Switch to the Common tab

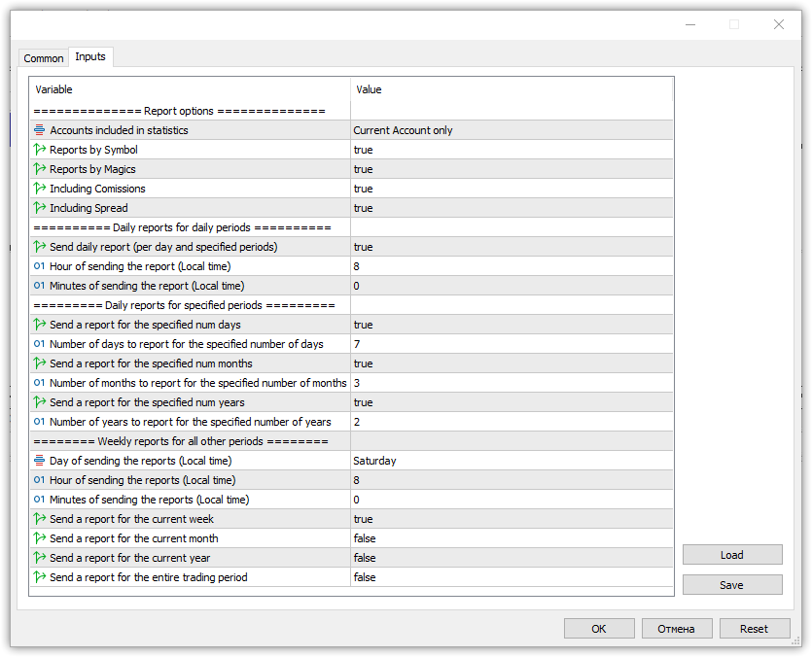point(44,58)
